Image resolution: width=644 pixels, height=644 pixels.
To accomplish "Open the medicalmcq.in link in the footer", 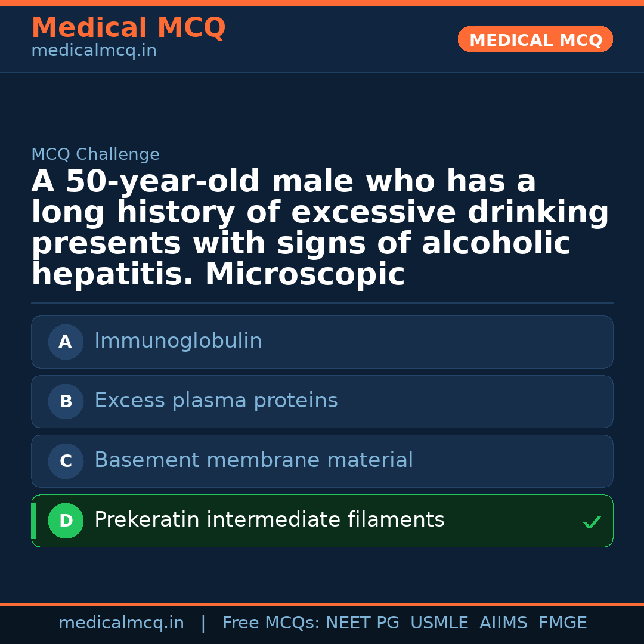I will click(121, 623).
